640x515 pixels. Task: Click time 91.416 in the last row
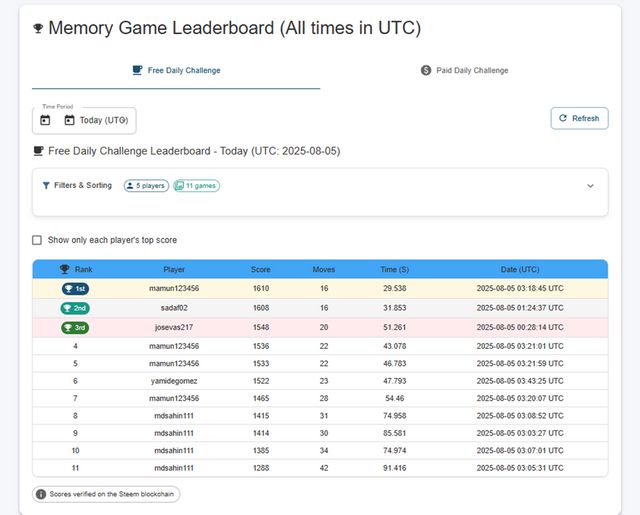[395, 468]
